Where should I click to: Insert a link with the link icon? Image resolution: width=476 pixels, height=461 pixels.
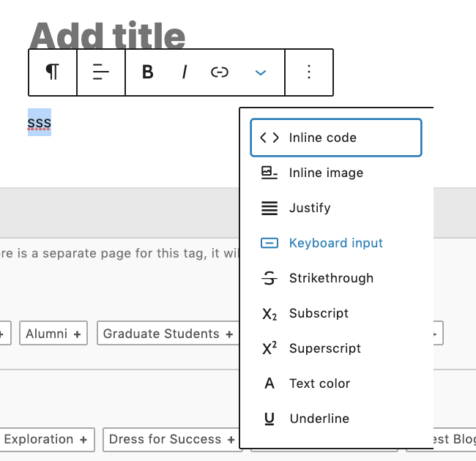[220, 72]
